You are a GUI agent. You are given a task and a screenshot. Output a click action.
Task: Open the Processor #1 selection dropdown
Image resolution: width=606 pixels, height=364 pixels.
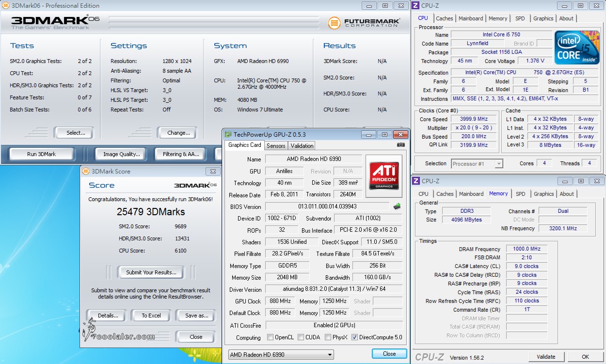coord(477,164)
